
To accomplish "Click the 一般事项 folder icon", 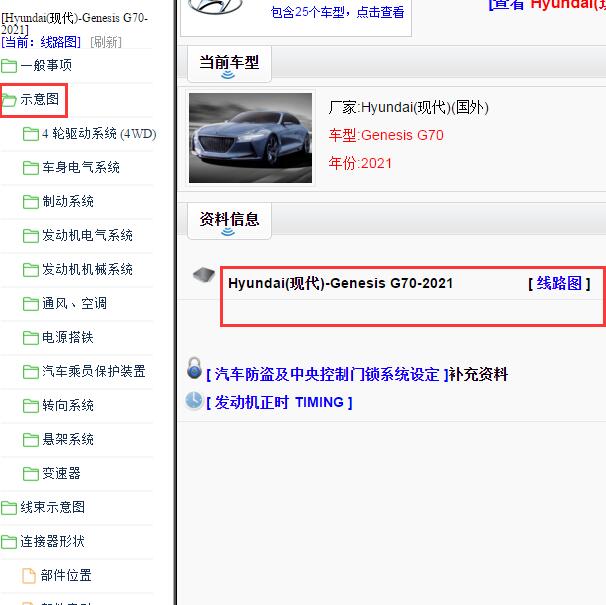I will [9, 66].
